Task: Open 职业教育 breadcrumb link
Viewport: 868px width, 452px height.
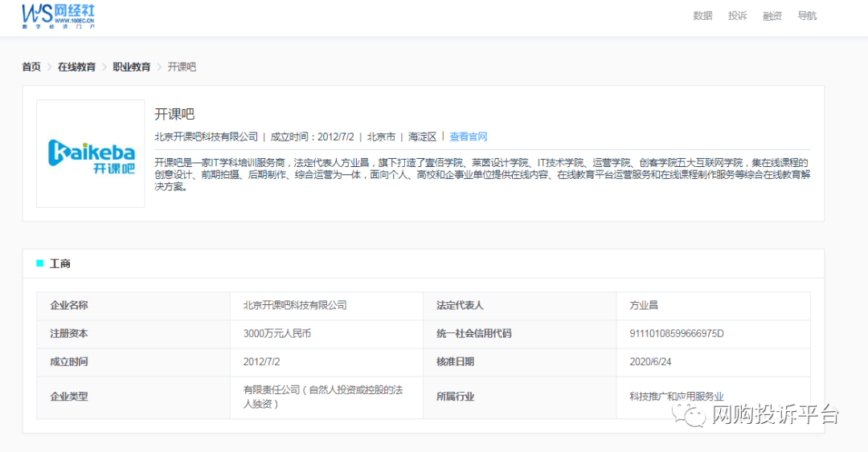Action: 132,67
